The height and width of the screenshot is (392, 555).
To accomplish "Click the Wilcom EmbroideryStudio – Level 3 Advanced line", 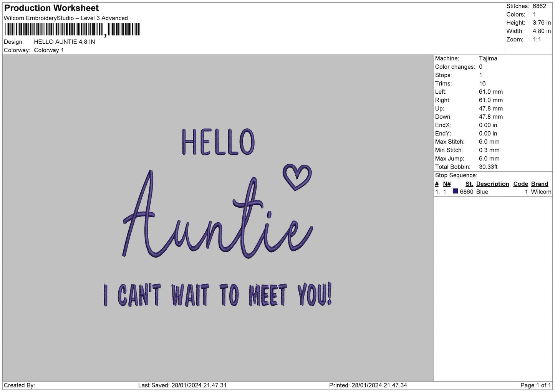I will (x=66, y=18).
